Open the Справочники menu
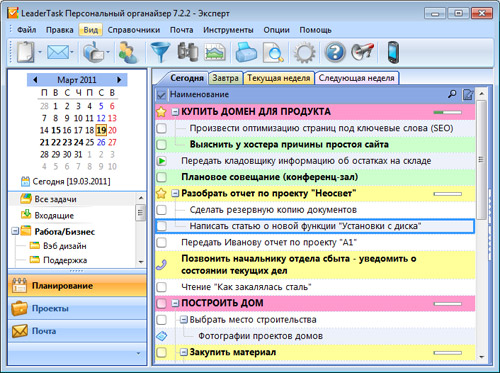This screenshot has height=373, width=500. click(134, 30)
